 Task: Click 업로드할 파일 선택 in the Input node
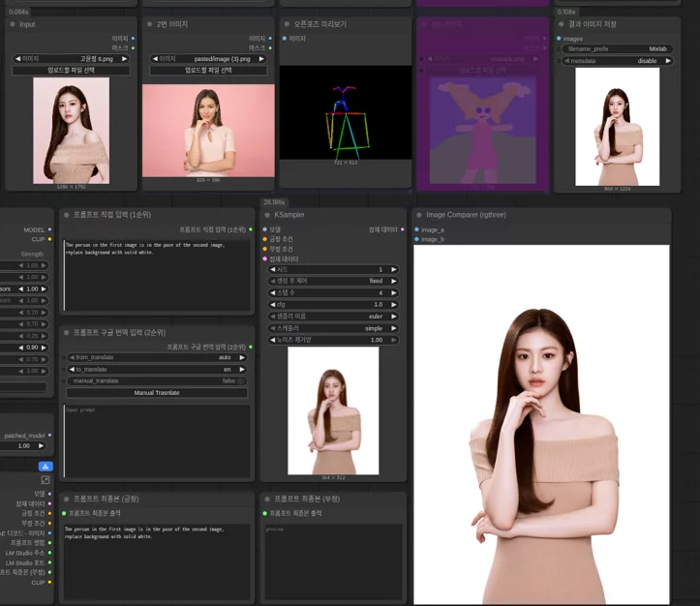(x=71, y=71)
